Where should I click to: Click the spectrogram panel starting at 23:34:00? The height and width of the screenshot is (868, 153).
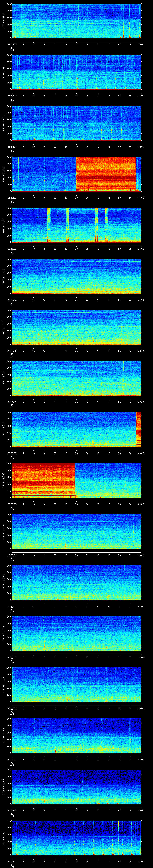coord(76,276)
